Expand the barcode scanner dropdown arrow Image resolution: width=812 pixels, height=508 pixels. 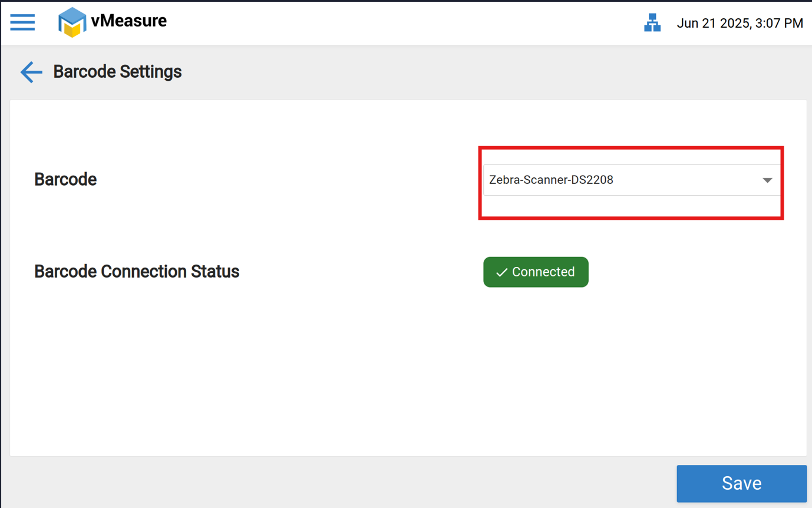click(x=767, y=180)
